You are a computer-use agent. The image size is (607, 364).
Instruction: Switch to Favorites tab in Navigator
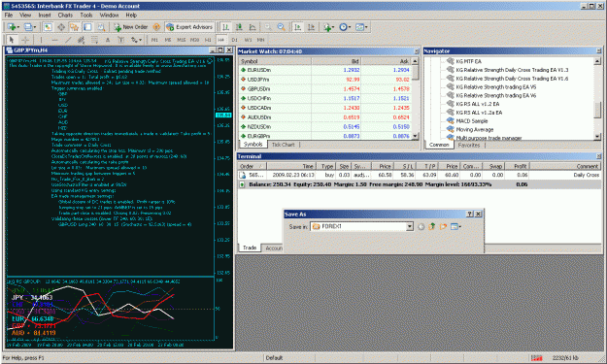pos(469,146)
